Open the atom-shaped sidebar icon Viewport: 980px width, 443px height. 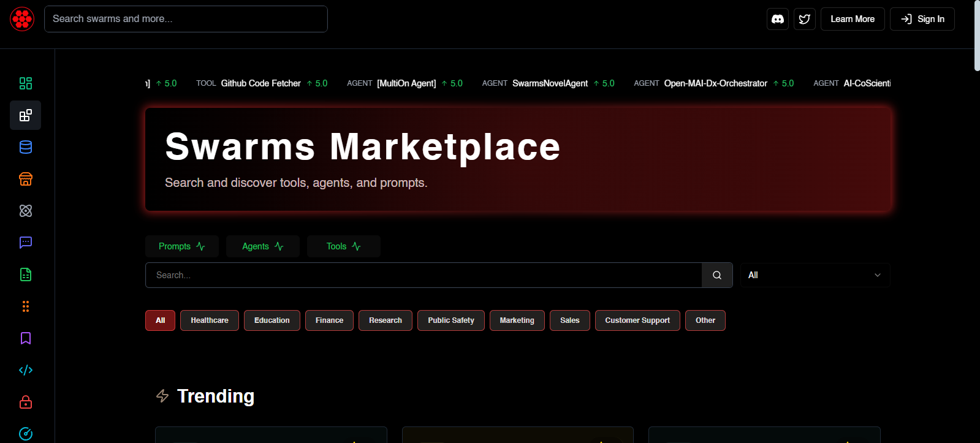[x=26, y=211]
